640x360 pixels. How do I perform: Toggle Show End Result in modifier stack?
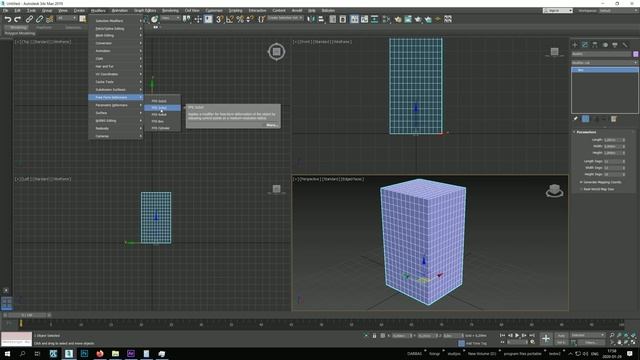(x=585, y=119)
